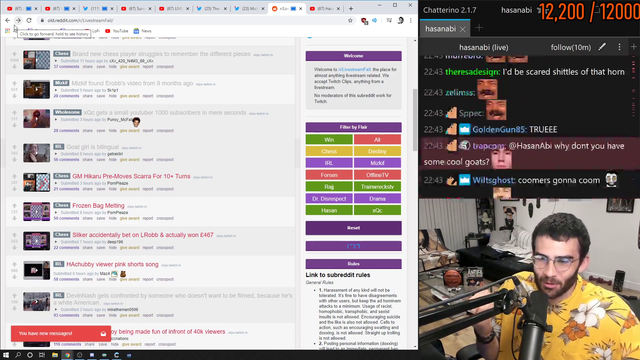
Task: Open File Explorer from the taskbar
Action: [55, 355]
